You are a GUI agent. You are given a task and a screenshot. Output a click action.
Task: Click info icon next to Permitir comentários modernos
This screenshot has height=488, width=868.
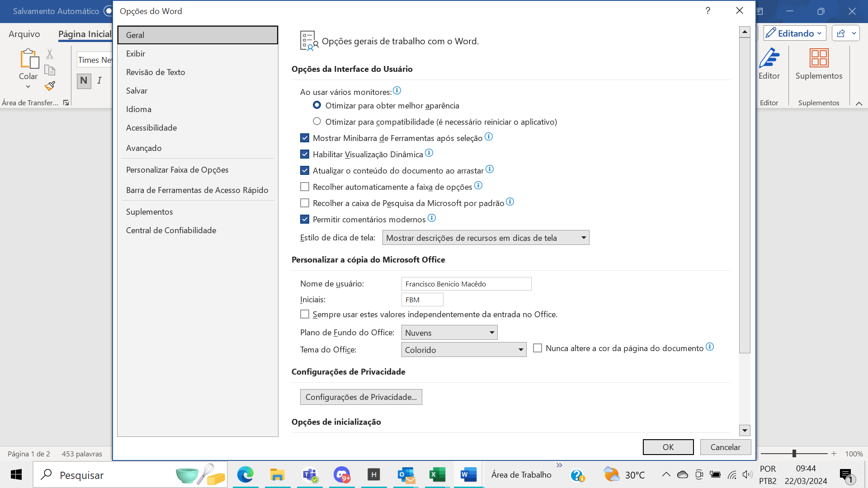pyautogui.click(x=432, y=218)
